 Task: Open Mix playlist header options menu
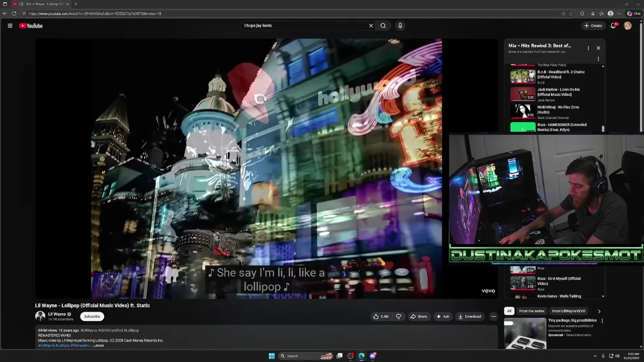click(588, 48)
